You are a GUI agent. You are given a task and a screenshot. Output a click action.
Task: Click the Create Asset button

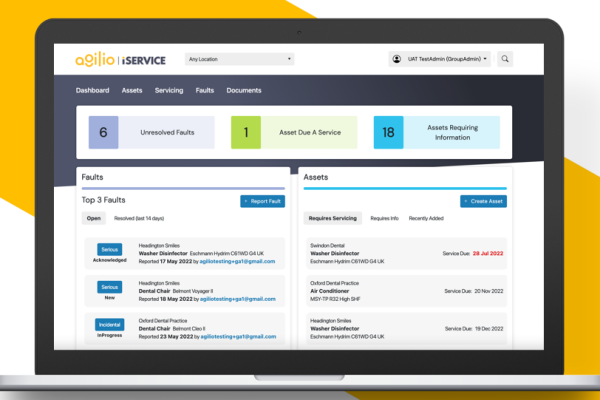(x=483, y=201)
